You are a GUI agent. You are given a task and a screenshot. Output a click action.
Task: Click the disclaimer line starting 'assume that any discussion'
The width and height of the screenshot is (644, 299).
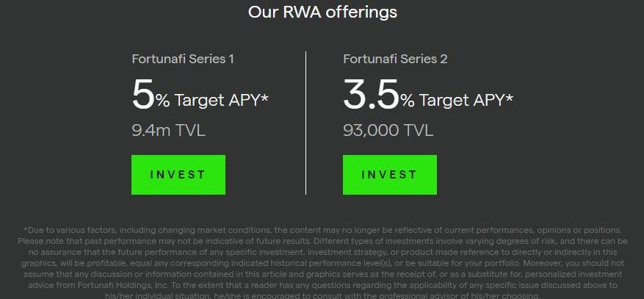[322, 274]
